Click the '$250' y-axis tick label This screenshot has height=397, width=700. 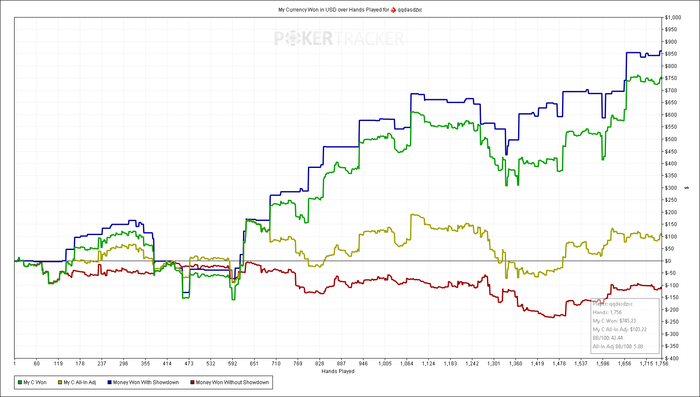(670, 200)
